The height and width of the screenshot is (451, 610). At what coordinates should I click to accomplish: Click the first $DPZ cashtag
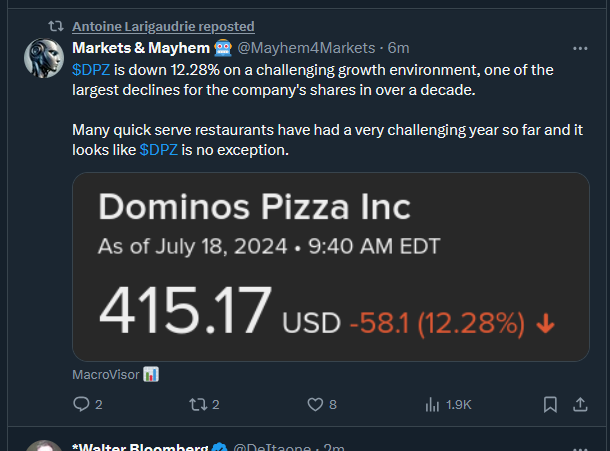click(91, 70)
